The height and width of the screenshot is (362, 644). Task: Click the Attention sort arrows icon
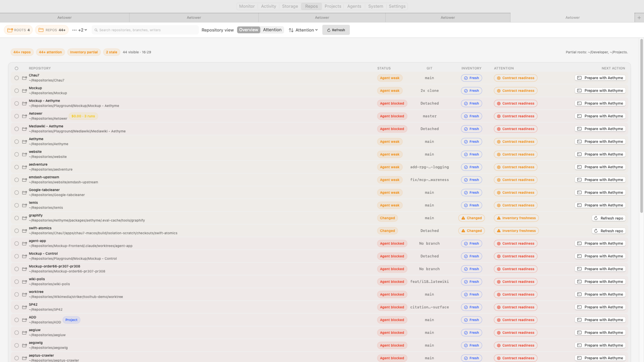point(291,30)
